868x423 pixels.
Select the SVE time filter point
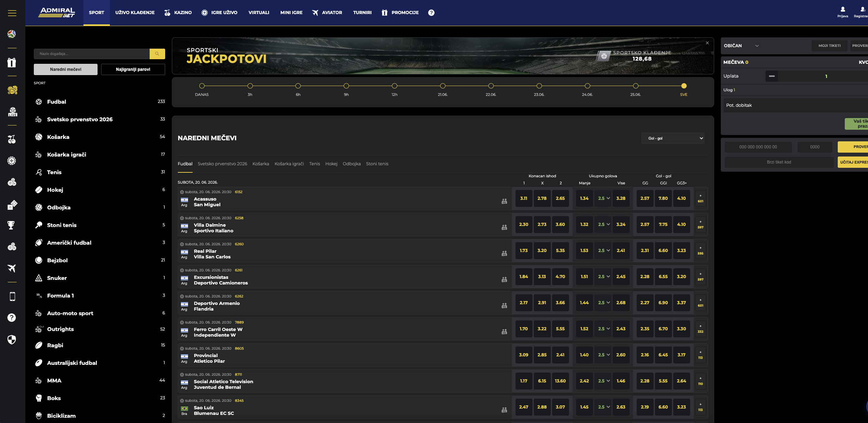(x=684, y=86)
